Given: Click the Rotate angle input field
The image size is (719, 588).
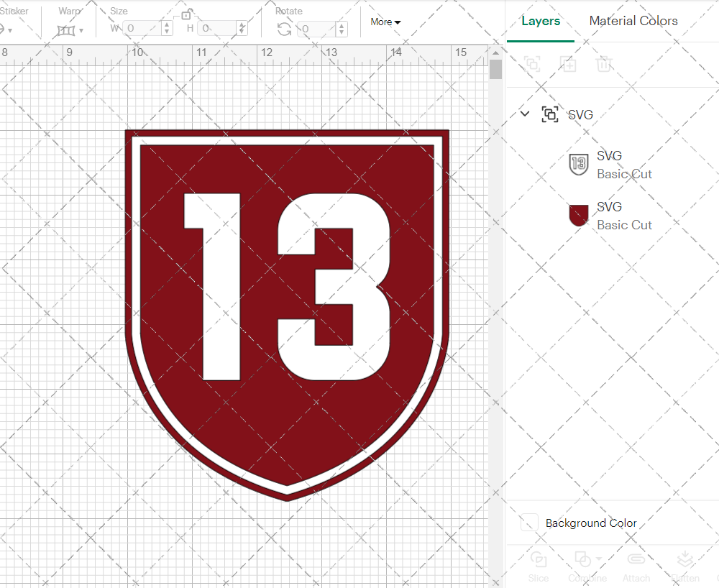Looking at the screenshot, I should pyautogui.click(x=318, y=29).
